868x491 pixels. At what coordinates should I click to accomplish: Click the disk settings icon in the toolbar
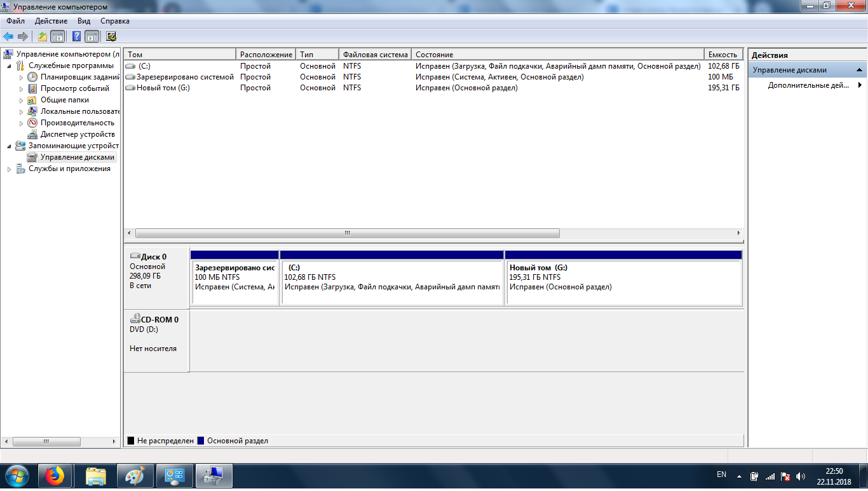pyautogui.click(x=111, y=36)
